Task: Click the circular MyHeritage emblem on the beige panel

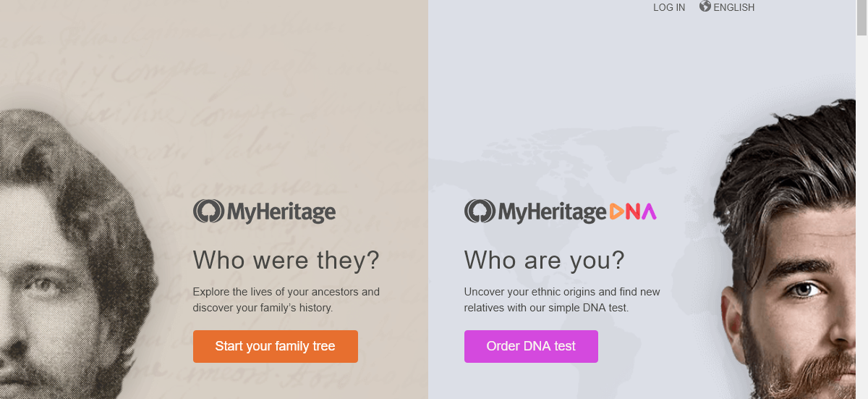Action: 208,211
